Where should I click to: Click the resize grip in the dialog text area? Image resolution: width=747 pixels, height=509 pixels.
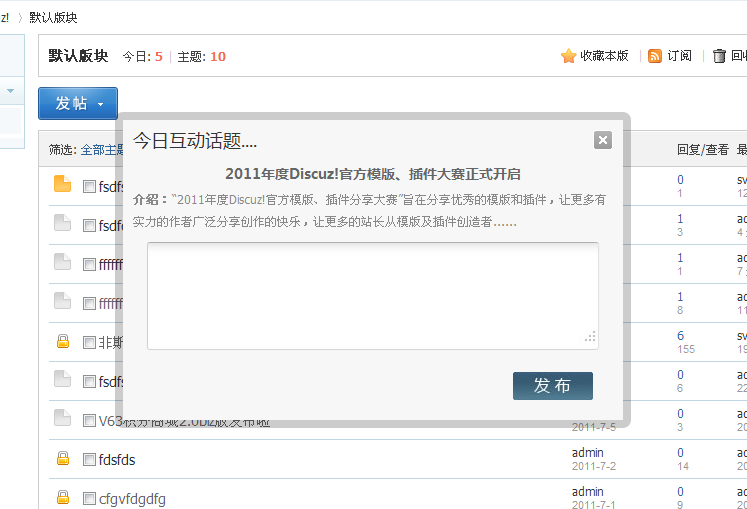590,336
